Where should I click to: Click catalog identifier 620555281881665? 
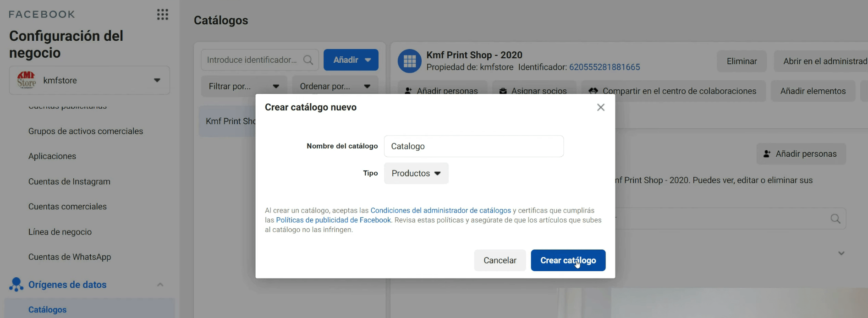(604, 67)
